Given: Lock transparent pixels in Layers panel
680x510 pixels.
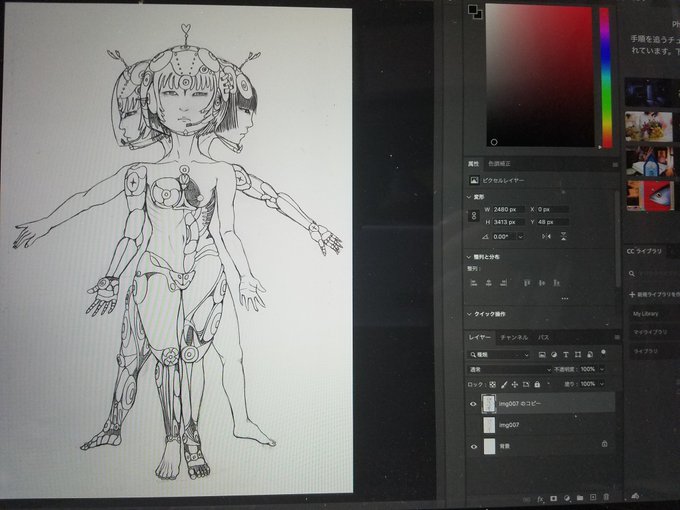Looking at the screenshot, I should (x=493, y=384).
